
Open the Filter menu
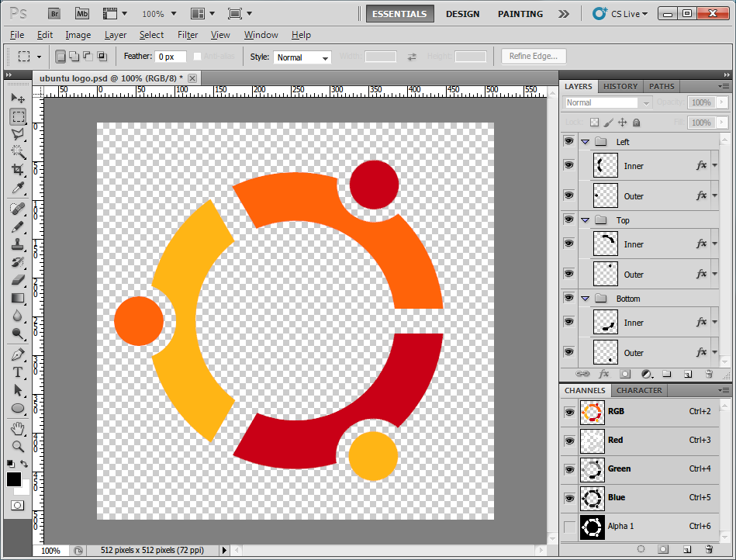[187, 35]
